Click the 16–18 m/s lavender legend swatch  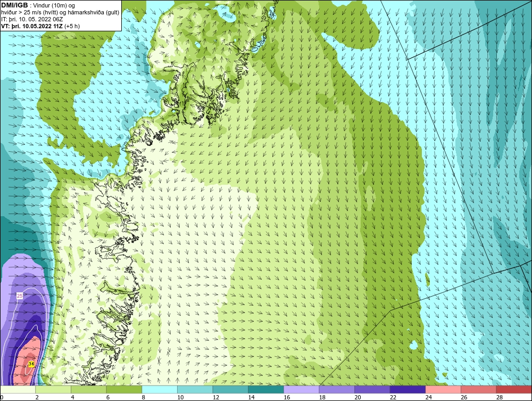[x=301, y=389]
